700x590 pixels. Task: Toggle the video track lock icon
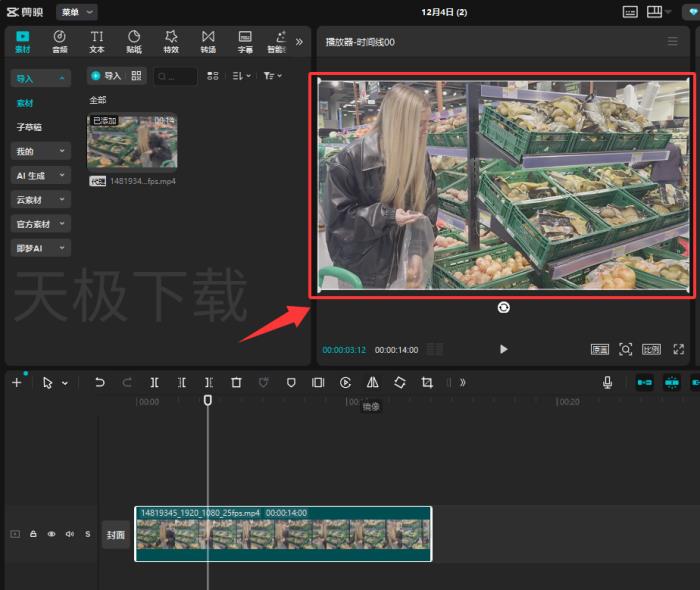(x=33, y=534)
